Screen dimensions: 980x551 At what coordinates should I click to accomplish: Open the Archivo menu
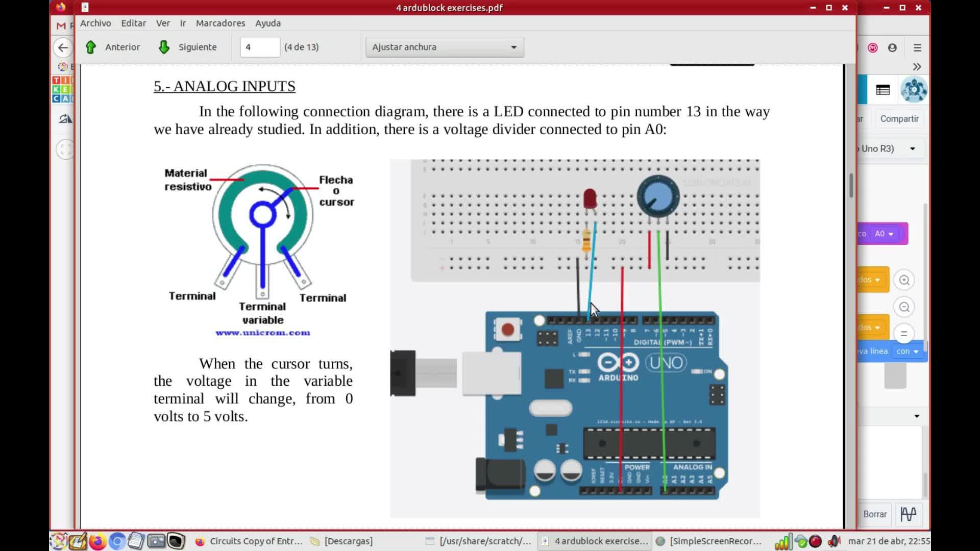(x=95, y=23)
